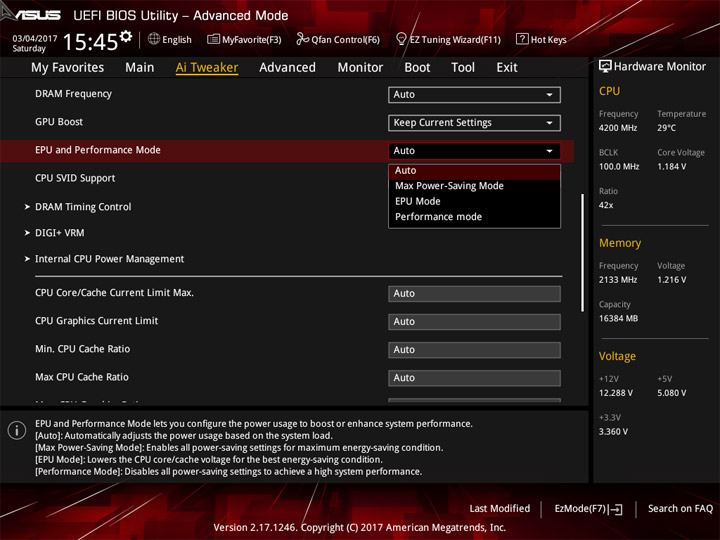
Task: Switch to the Boot tab
Action: [417, 68]
